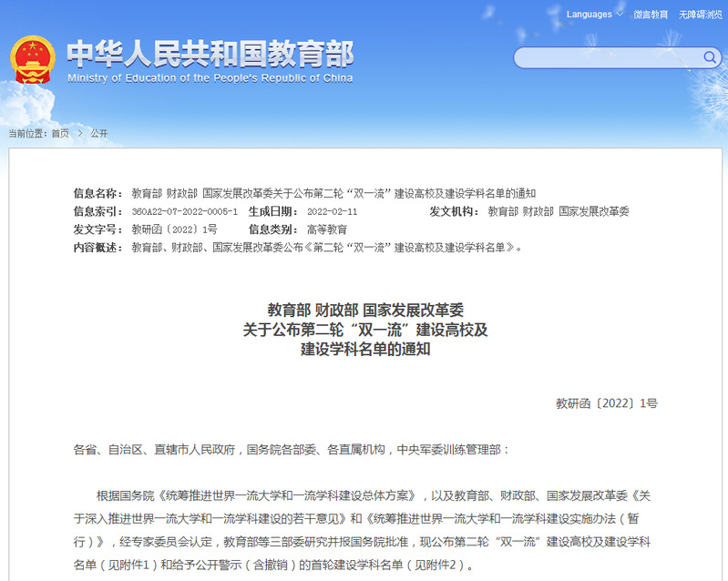728x581 pixels.
Task: Click the magnifier search icon
Action: 710,58
